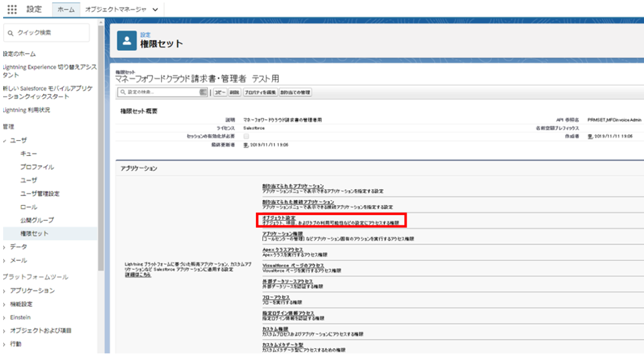Click the 削除 button
The height and width of the screenshot is (354, 644).
[235, 92]
